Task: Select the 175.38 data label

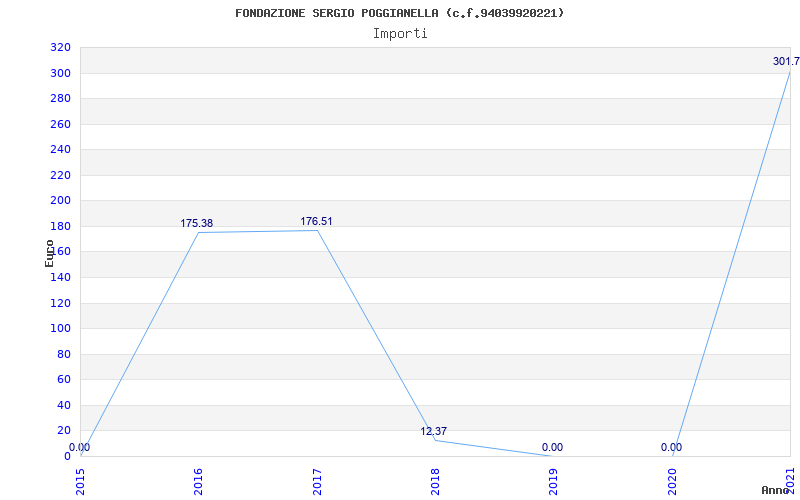Action: [196, 223]
